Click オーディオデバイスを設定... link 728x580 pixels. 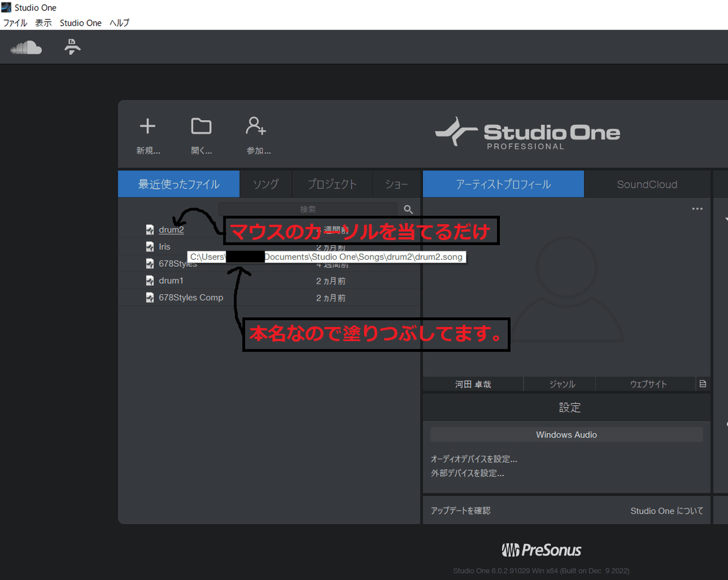(474, 459)
